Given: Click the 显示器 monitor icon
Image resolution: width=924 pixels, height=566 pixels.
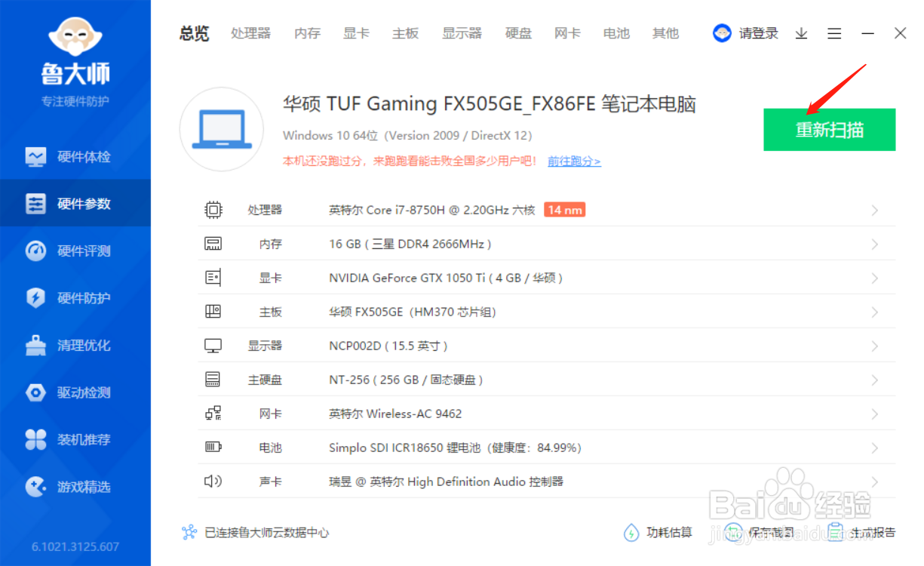Looking at the screenshot, I should pyautogui.click(x=213, y=346).
